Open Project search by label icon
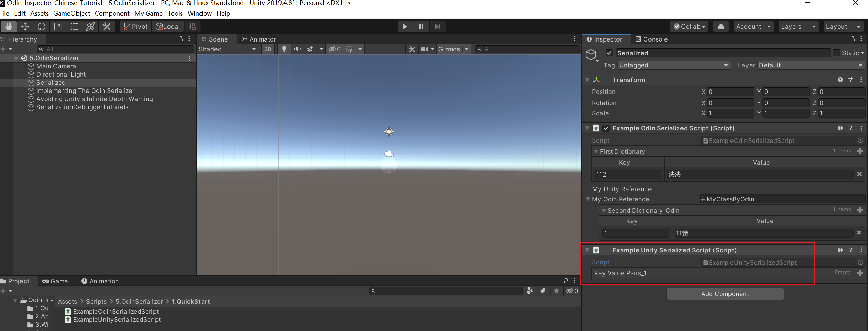Viewport: 868px width, 331px height. 543,291
